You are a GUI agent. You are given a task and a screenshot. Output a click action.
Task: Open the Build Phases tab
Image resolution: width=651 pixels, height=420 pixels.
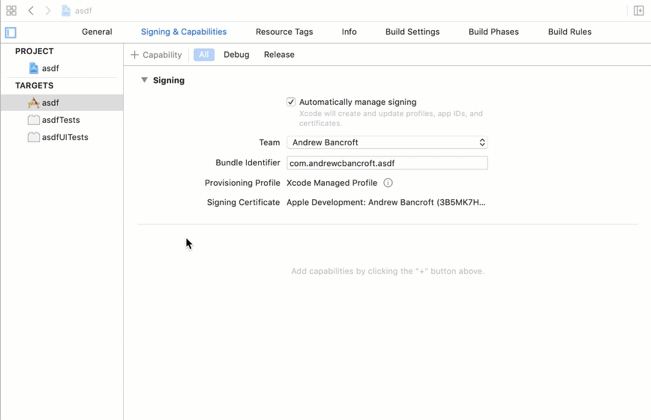point(493,32)
